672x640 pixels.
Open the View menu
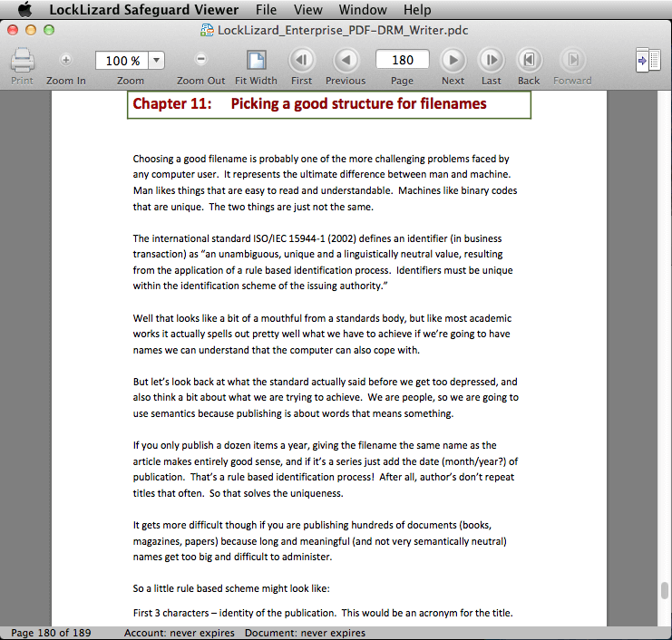tap(308, 10)
